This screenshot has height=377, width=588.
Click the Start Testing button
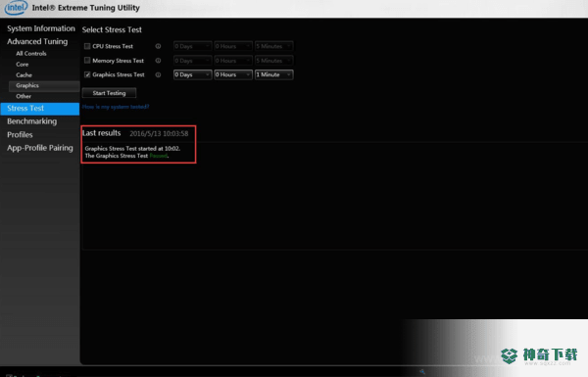[x=109, y=93]
